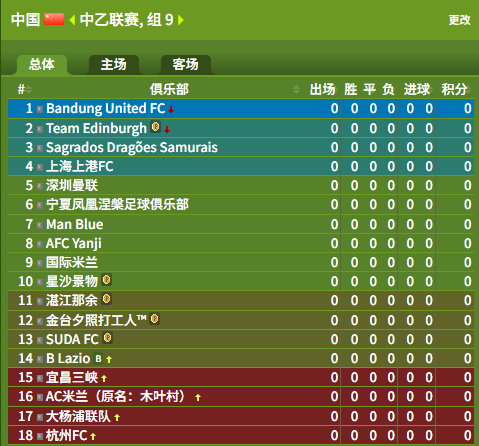Go to previous league group arrow
This screenshot has height=446, width=479.
pyautogui.click(x=72, y=20)
